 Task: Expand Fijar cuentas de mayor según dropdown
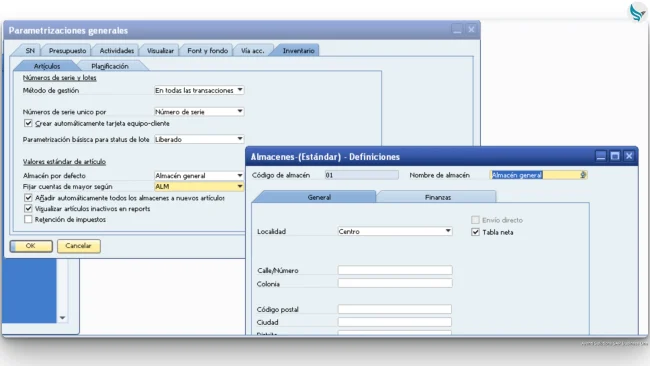(240, 187)
